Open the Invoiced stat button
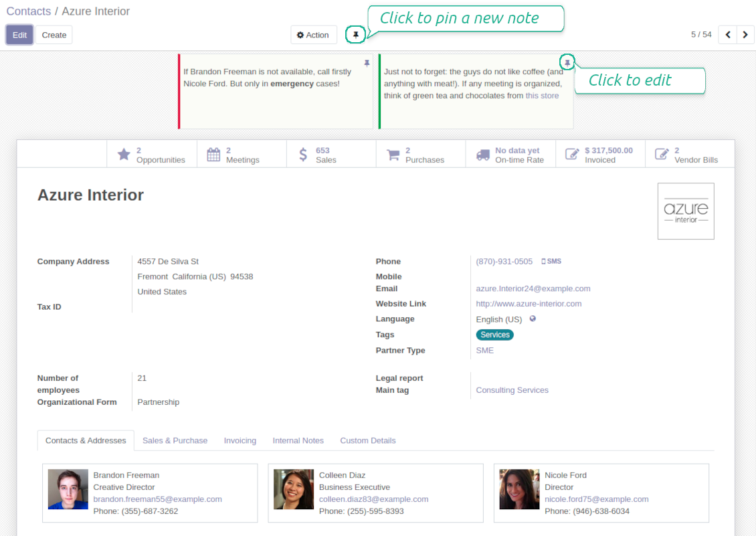Screen dimensions: 756x536 click(x=600, y=155)
